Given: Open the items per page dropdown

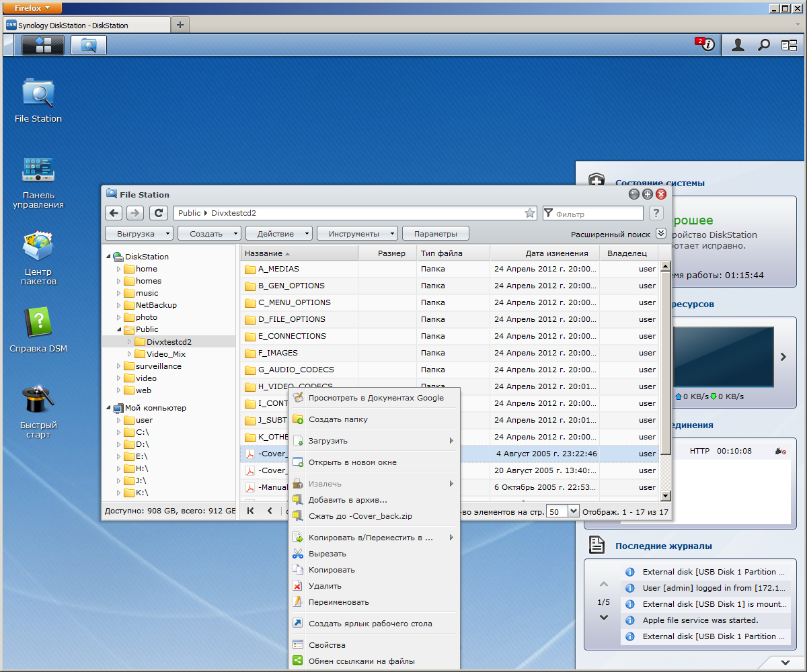Looking at the screenshot, I should pos(573,511).
